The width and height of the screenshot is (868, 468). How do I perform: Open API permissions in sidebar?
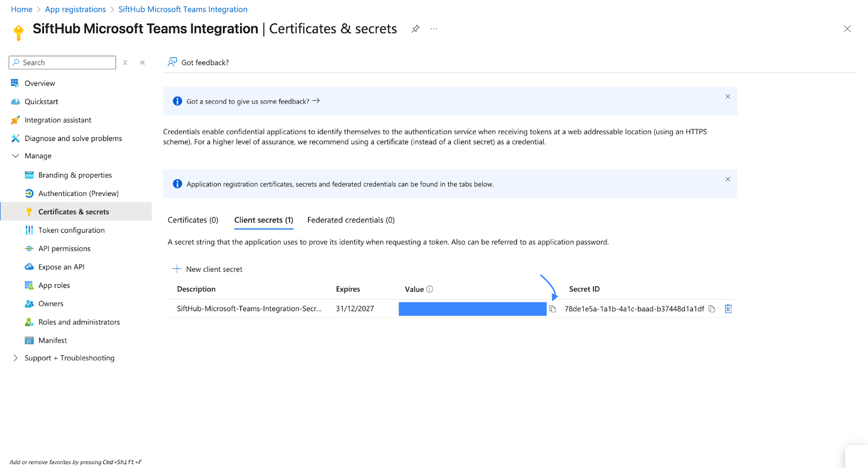tap(64, 248)
